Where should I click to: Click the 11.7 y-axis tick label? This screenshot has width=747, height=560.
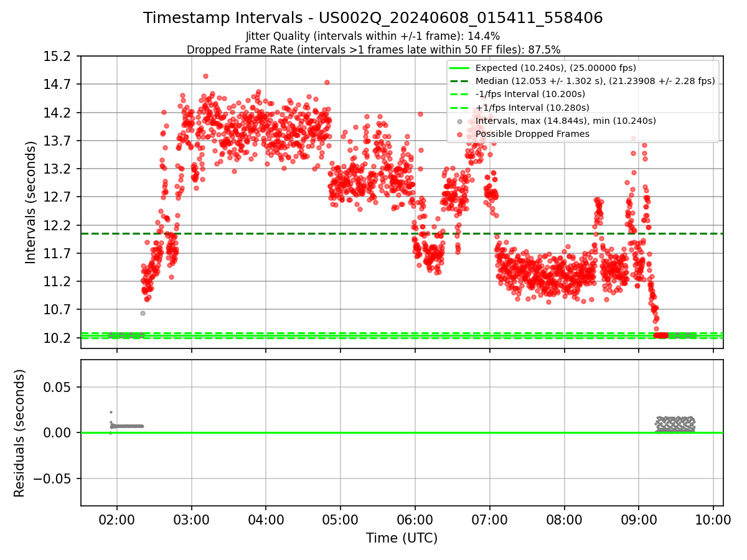coord(59,253)
